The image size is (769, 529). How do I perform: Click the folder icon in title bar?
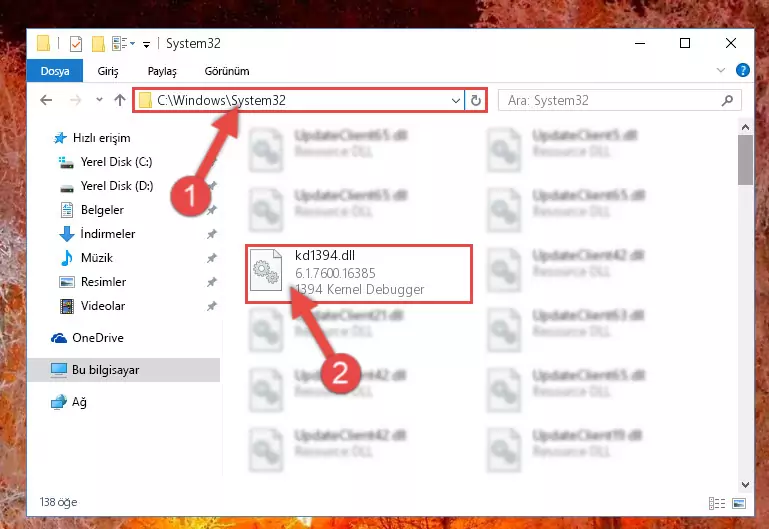coord(43,43)
